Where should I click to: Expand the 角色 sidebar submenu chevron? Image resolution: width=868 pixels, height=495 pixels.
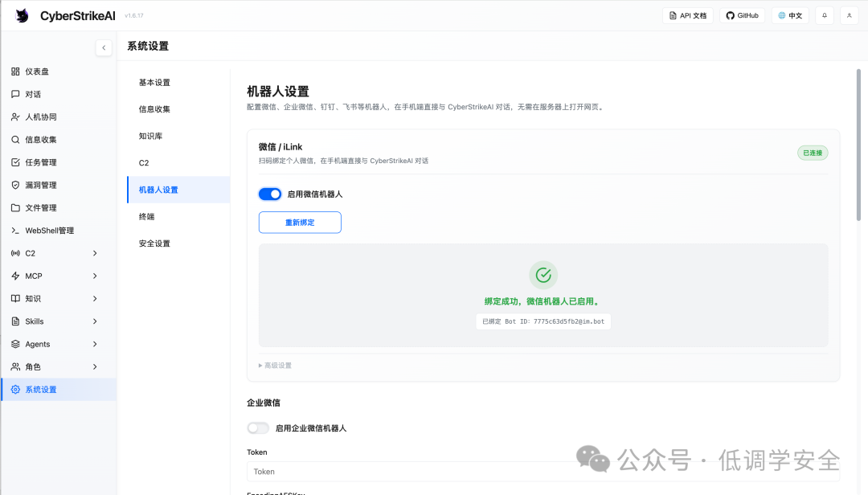click(95, 366)
